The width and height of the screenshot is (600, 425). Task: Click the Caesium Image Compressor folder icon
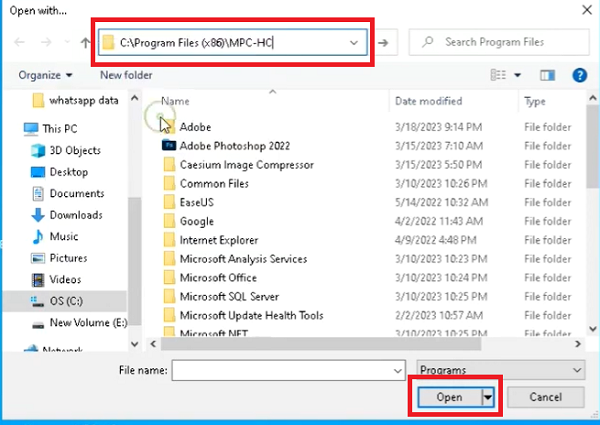[169, 164]
